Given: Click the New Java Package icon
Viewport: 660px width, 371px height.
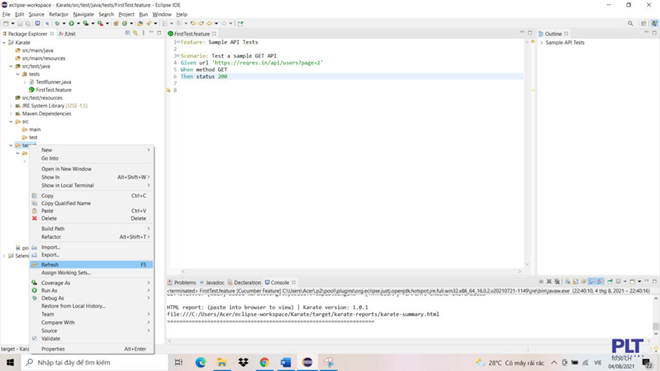Looking at the screenshot, I should tap(116, 24).
